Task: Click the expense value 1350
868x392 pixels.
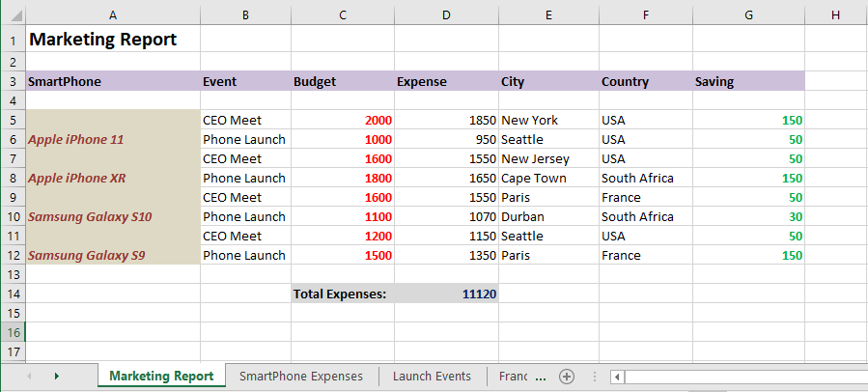Action: click(446, 255)
